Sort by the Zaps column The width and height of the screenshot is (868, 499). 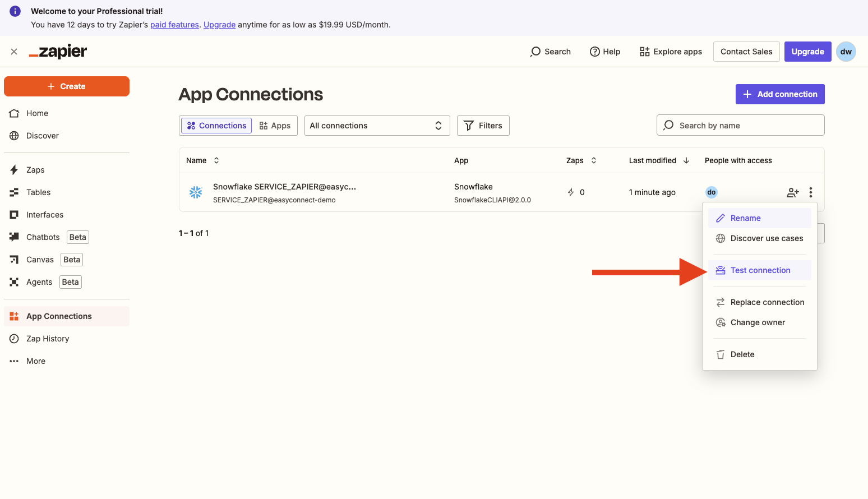pos(581,160)
